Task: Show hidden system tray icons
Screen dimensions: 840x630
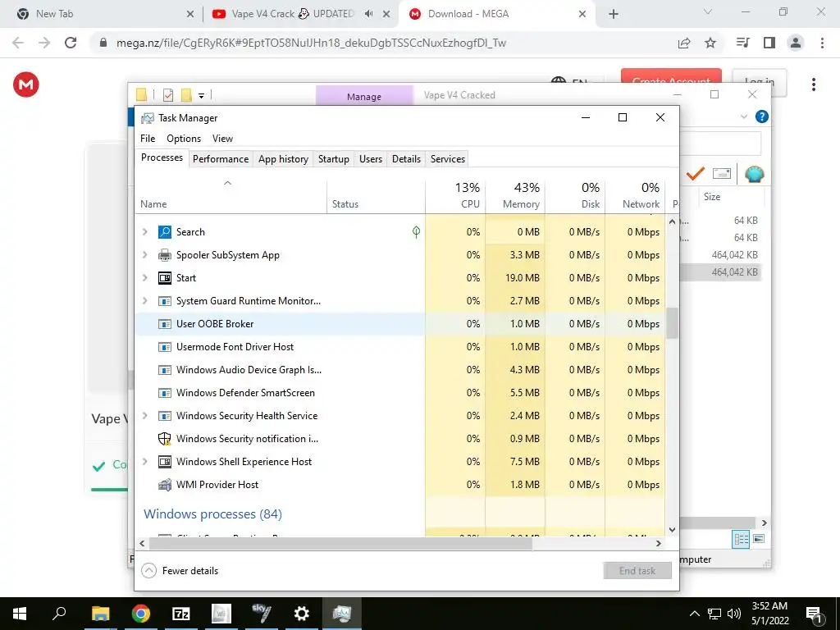Action: click(694, 614)
